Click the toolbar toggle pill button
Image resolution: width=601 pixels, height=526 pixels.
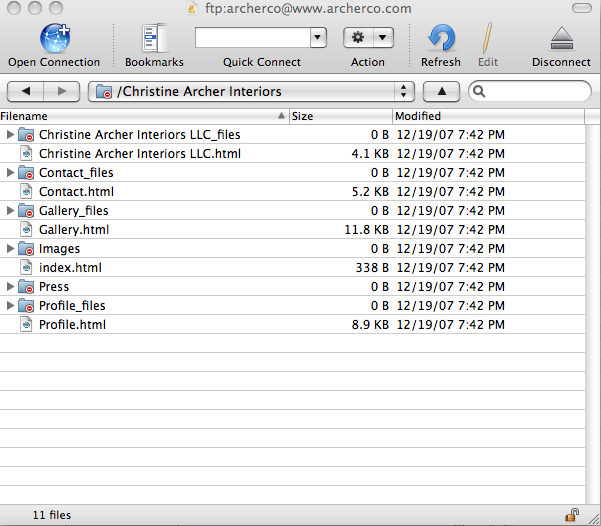coord(582,8)
